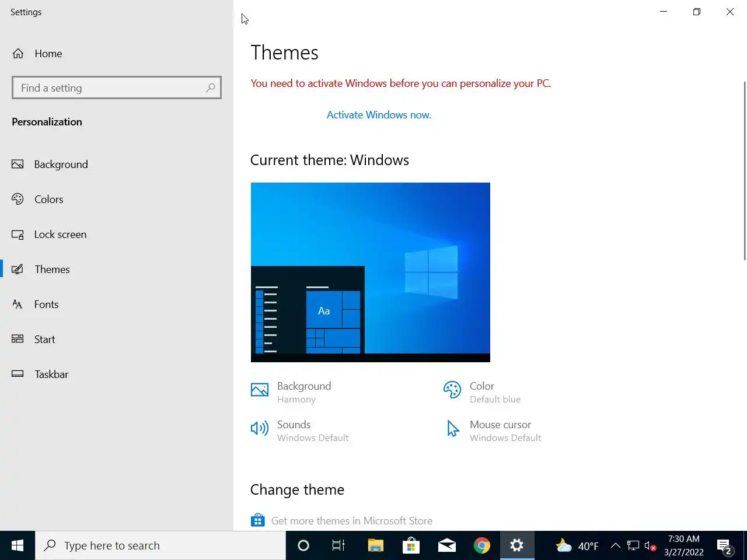Screen dimensions: 747x560
Task: Open the notification center with 2 alerts
Action: pos(724,546)
